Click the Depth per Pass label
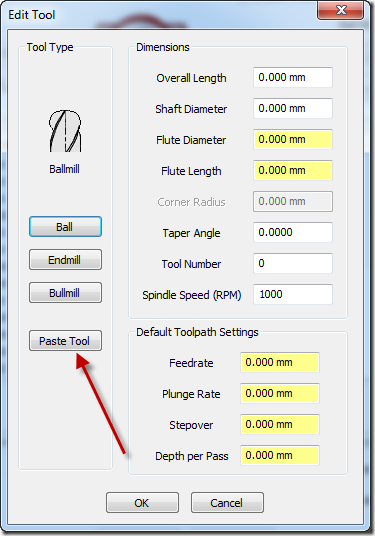 (192, 456)
